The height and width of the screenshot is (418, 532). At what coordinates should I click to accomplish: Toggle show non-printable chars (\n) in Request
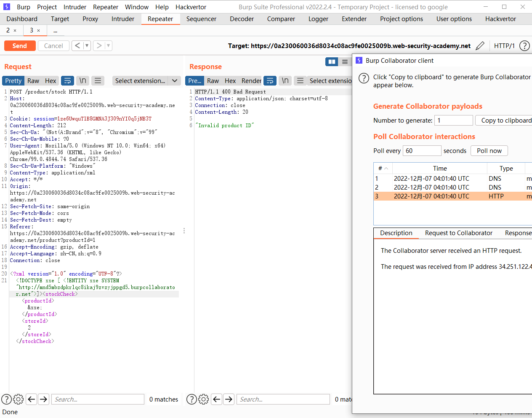83,80
